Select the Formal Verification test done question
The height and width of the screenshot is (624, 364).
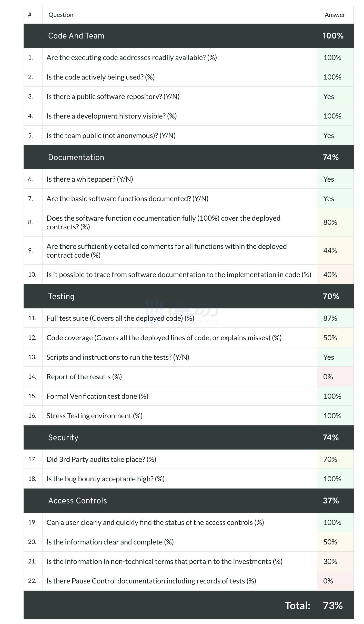click(x=97, y=396)
